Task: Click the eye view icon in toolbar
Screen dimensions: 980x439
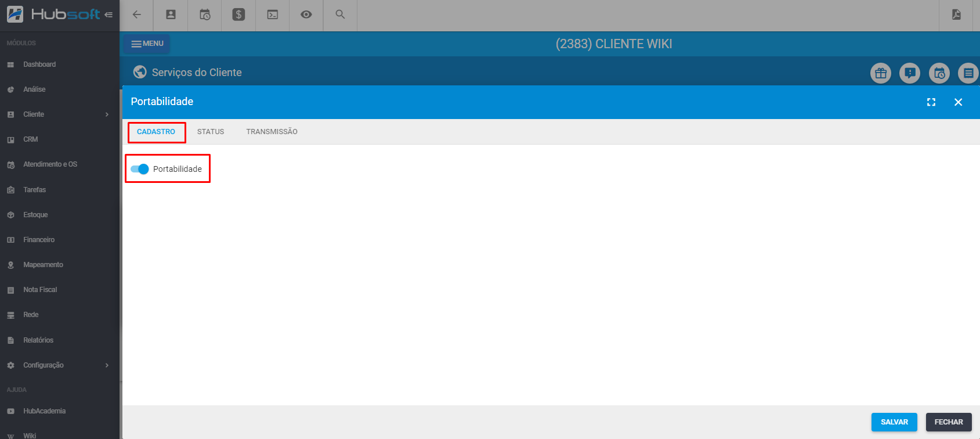Action: click(x=306, y=15)
